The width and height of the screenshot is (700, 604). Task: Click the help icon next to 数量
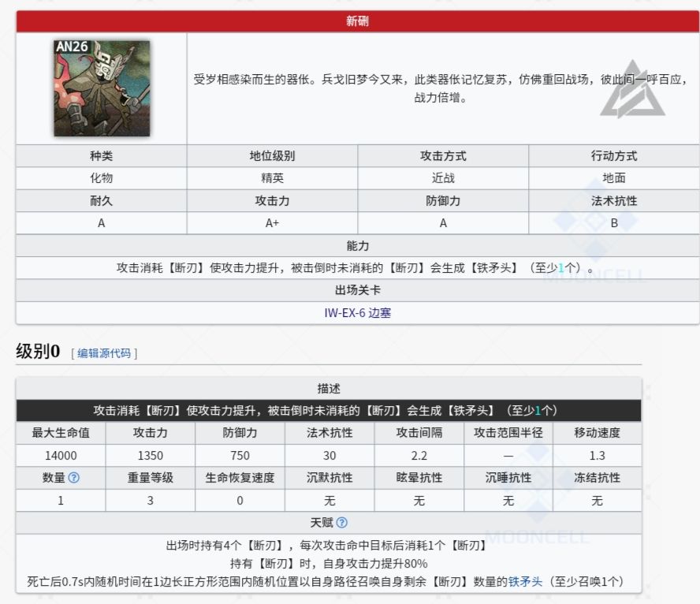(x=73, y=478)
